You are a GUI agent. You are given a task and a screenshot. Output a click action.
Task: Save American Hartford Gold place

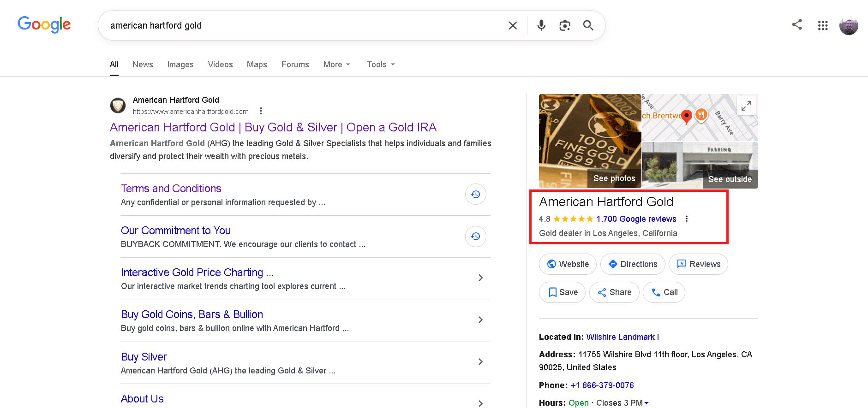562,292
